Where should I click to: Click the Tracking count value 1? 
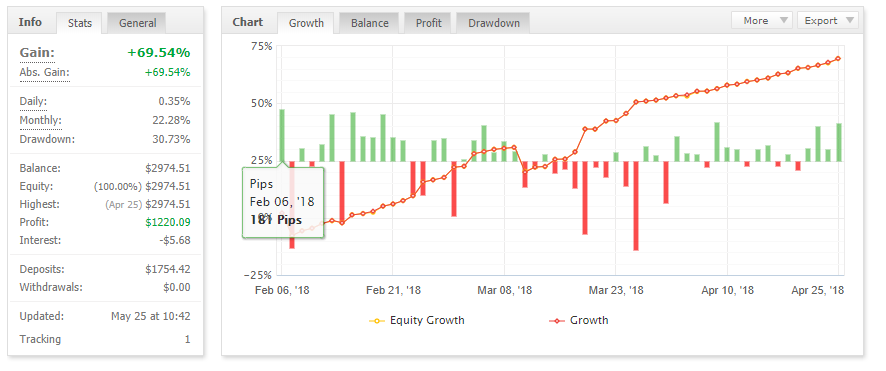[x=188, y=339]
